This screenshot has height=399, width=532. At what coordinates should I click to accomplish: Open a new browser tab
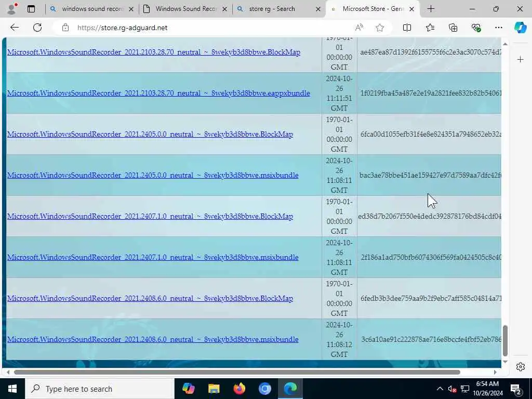[431, 9]
